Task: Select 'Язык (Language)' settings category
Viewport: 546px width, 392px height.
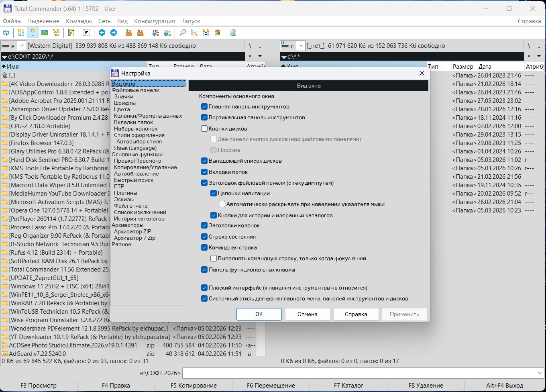Action: click(135, 148)
